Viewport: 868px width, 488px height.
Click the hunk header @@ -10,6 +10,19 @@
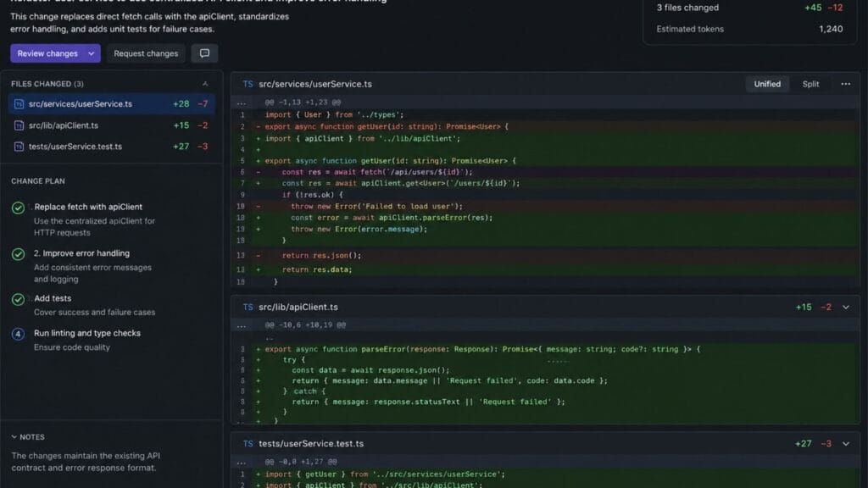305,325
